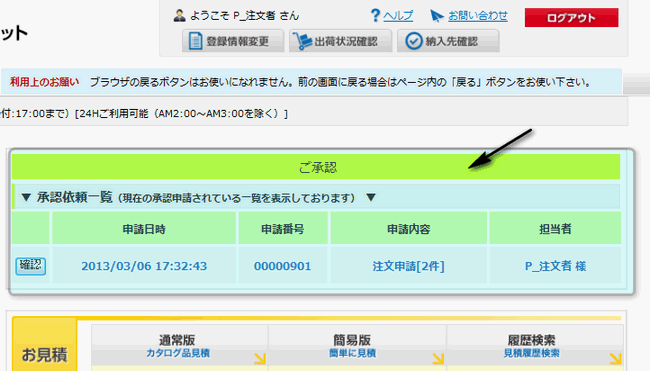The width and height of the screenshot is (650, 371).
Task: Click the 確認 button for request 00000901
Action: click(x=31, y=266)
